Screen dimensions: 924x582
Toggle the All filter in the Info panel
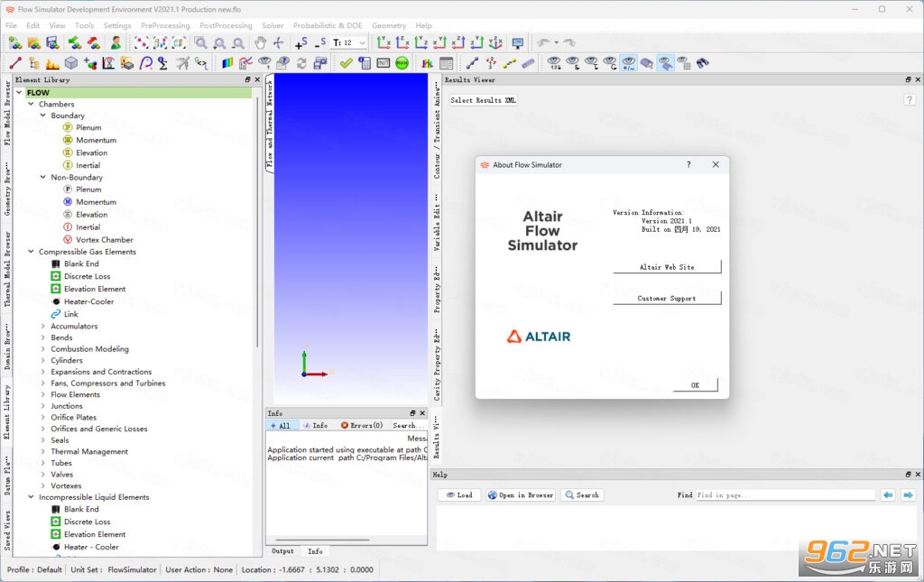click(x=281, y=425)
